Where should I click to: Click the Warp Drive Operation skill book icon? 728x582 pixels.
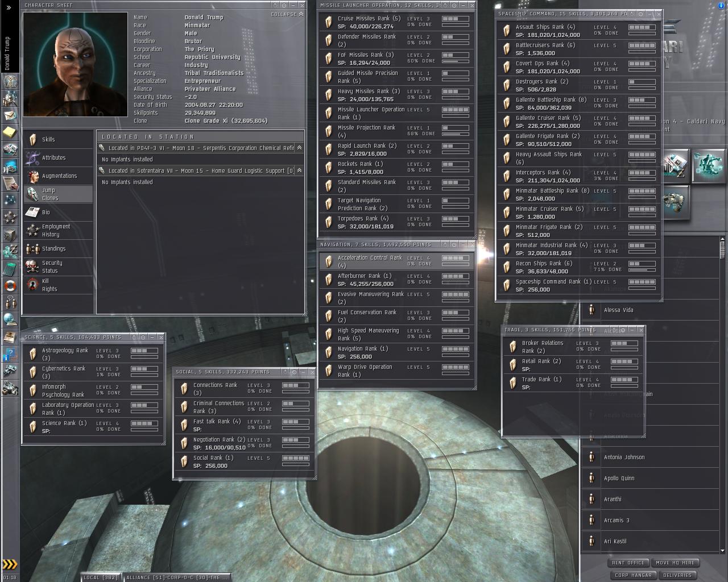[x=328, y=371]
